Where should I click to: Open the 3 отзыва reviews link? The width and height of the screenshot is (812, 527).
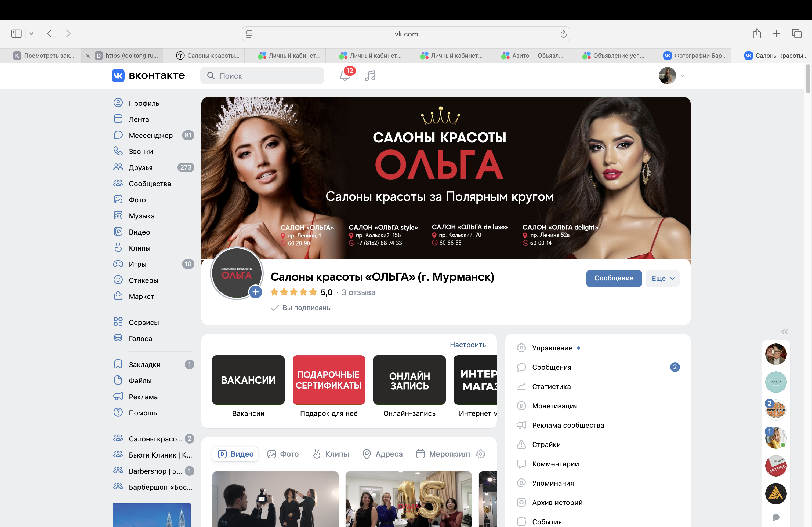pos(358,292)
